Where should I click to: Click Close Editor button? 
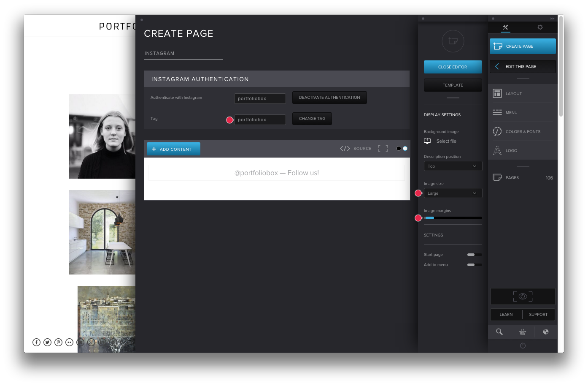pos(453,67)
